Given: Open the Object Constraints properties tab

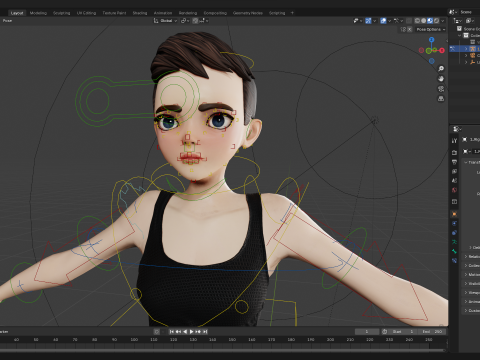Looking at the screenshot, I should 454,233.
